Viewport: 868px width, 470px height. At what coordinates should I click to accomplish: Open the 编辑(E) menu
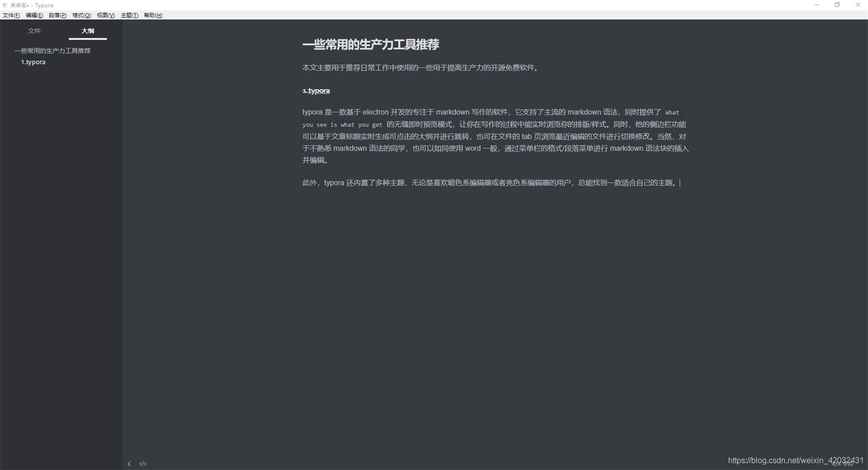click(34, 15)
